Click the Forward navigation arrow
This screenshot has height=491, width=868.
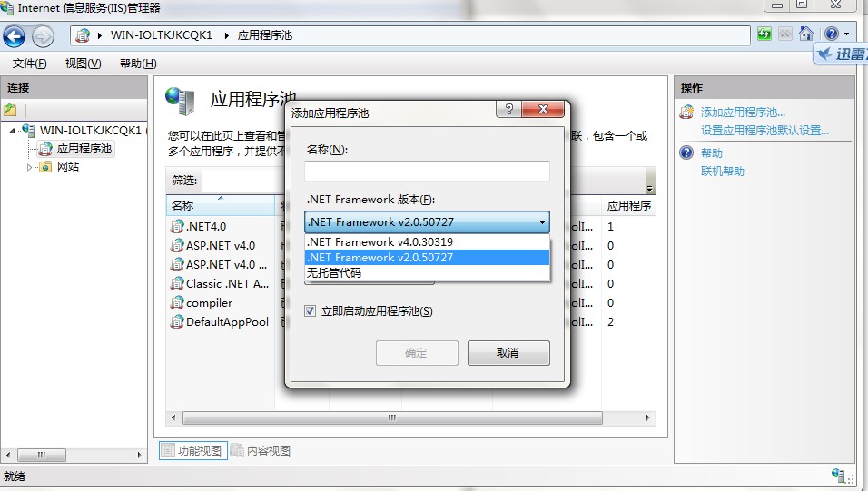click(x=43, y=36)
